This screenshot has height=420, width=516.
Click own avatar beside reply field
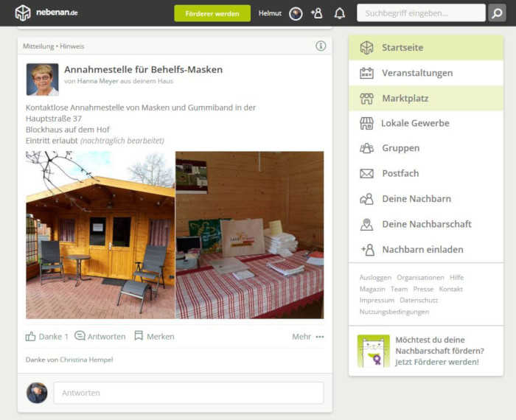click(x=37, y=393)
